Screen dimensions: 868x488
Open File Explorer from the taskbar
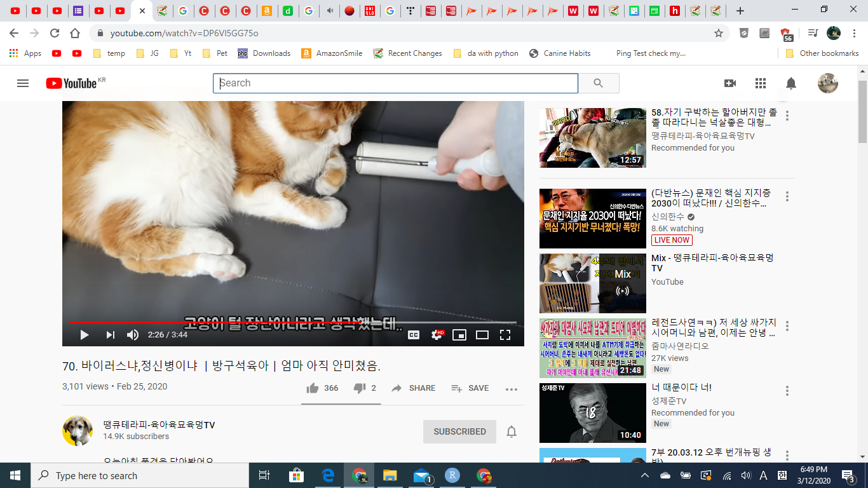point(390,475)
